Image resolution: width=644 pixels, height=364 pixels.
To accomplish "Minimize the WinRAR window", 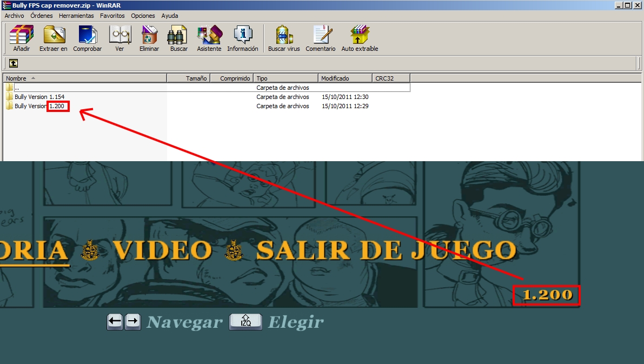I will (619, 5).
